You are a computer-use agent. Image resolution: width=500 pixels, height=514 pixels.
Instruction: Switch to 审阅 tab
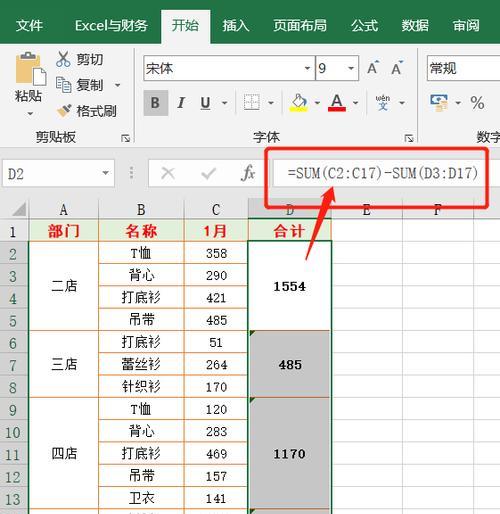(466, 25)
